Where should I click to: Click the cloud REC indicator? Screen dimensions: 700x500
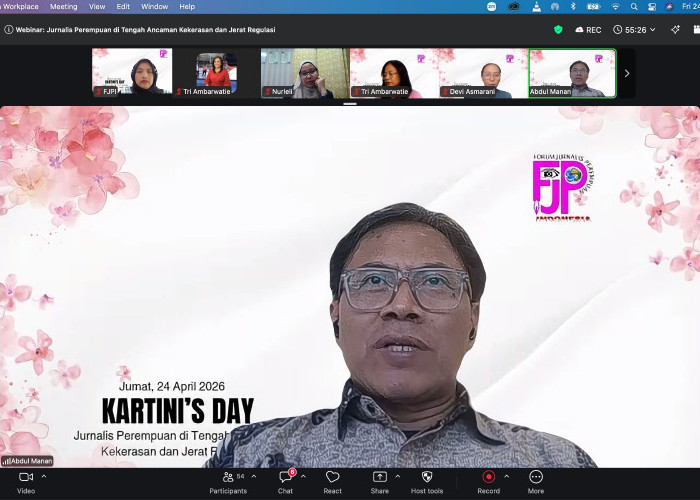[x=588, y=30]
